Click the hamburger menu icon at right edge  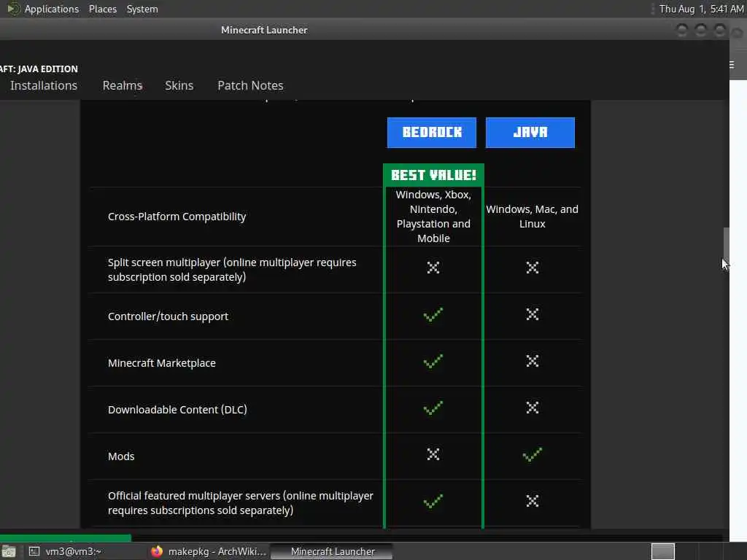(732, 65)
